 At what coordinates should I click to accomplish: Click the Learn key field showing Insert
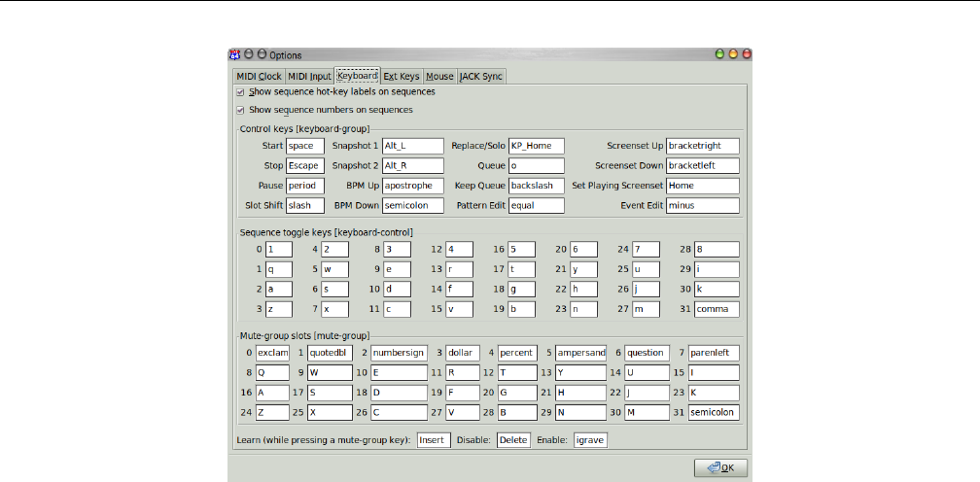coord(434,440)
